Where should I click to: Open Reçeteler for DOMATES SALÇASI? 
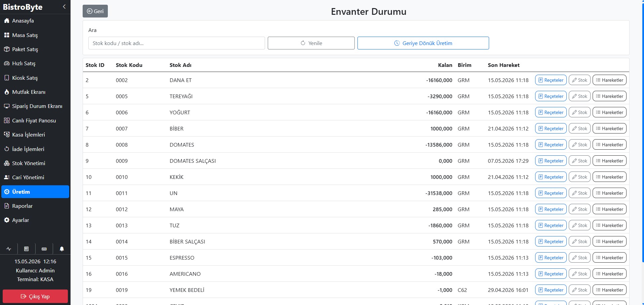click(551, 161)
